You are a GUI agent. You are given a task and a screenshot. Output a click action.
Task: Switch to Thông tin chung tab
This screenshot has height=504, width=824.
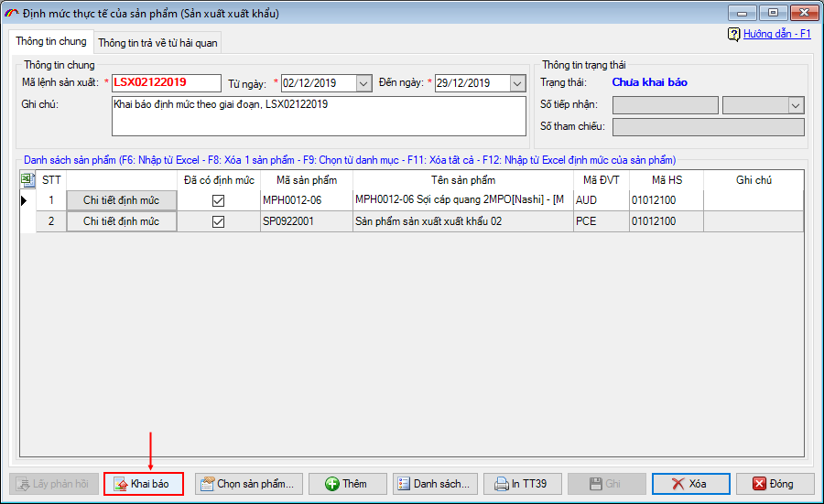click(51, 41)
